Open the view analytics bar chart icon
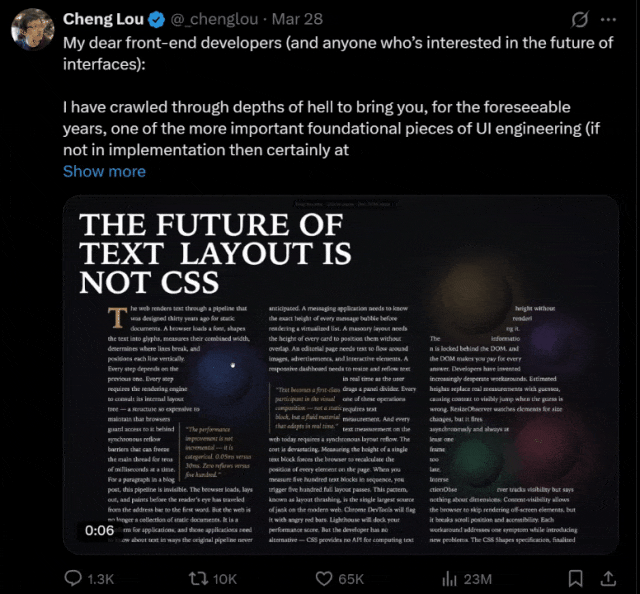The height and width of the screenshot is (594, 640). pyautogui.click(x=449, y=578)
